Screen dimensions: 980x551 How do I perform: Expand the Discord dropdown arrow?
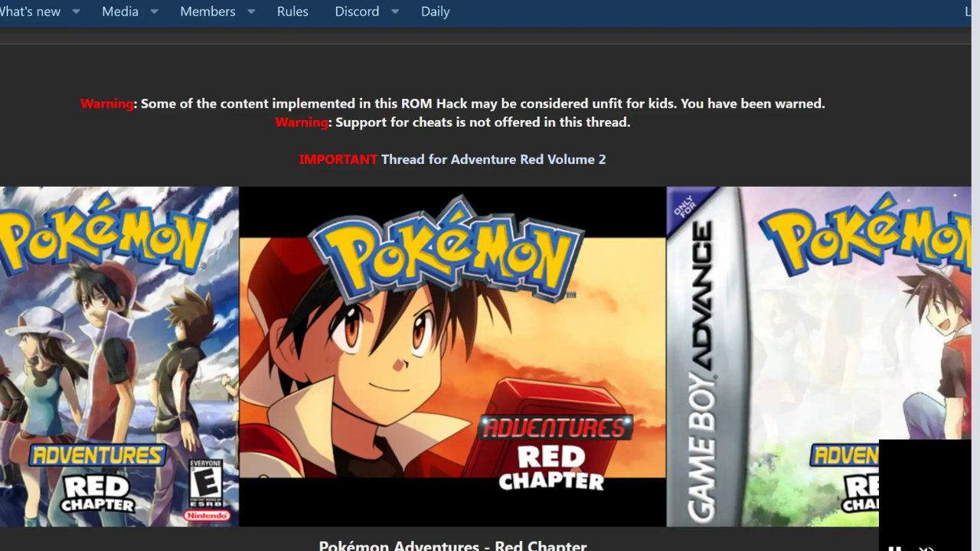tap(395, 12)
